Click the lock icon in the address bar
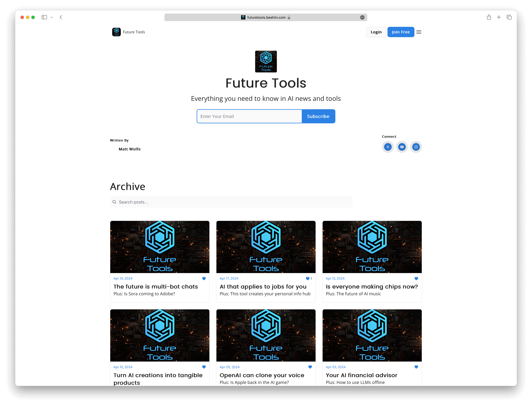This screenshot has width=532, height=406. pos(289,17)
